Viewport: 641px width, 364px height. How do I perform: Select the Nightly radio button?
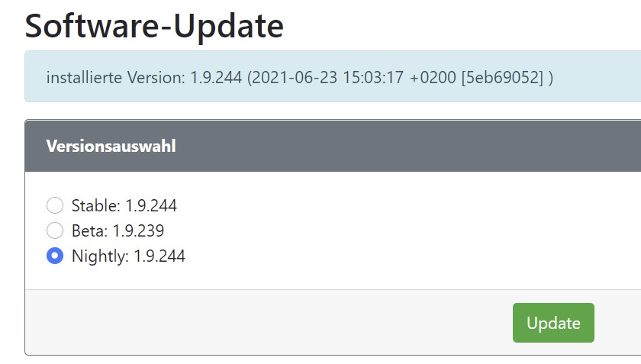[x=55, y=256]
